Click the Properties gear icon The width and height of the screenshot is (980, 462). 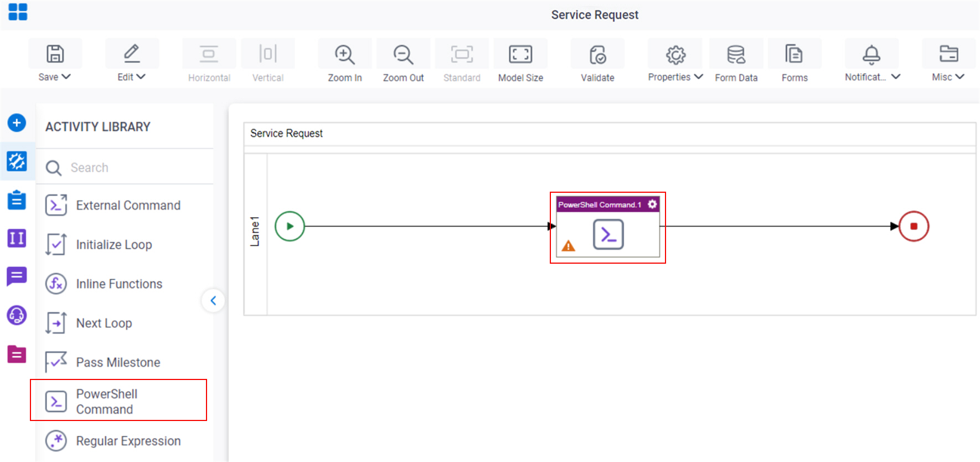click(x=675, y=54)
